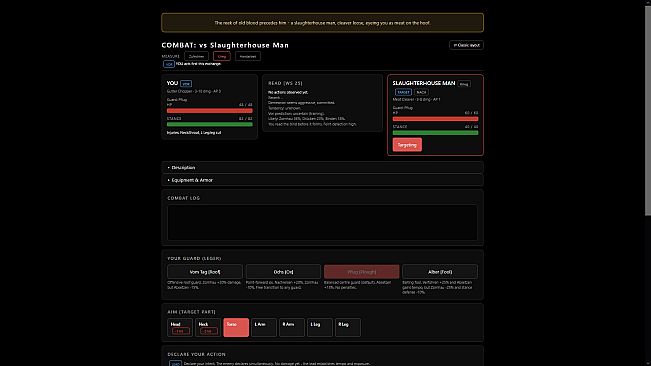Viewport: 651px width, 366px height.
Task: Click inside the Combat Log box
Action: tap(322, 222)
